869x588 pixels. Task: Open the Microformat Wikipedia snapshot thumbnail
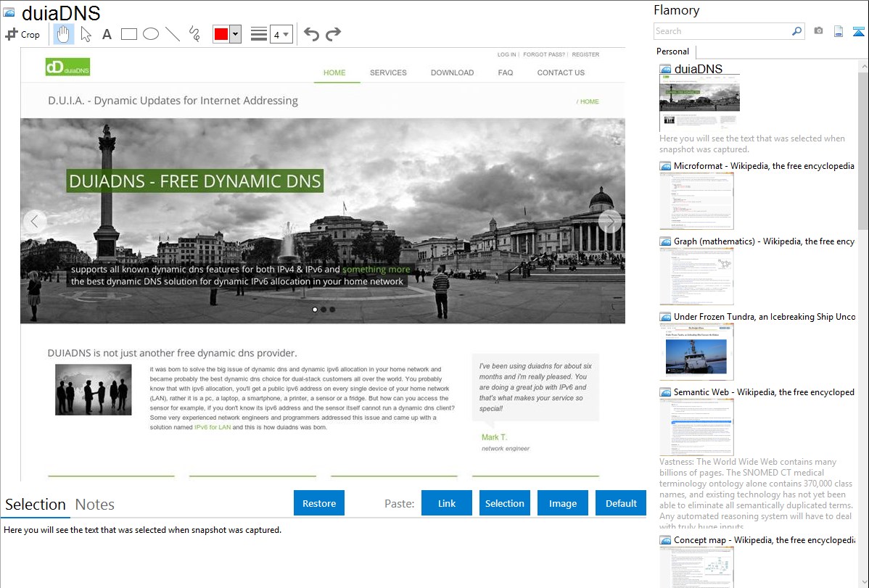point(696,201)
